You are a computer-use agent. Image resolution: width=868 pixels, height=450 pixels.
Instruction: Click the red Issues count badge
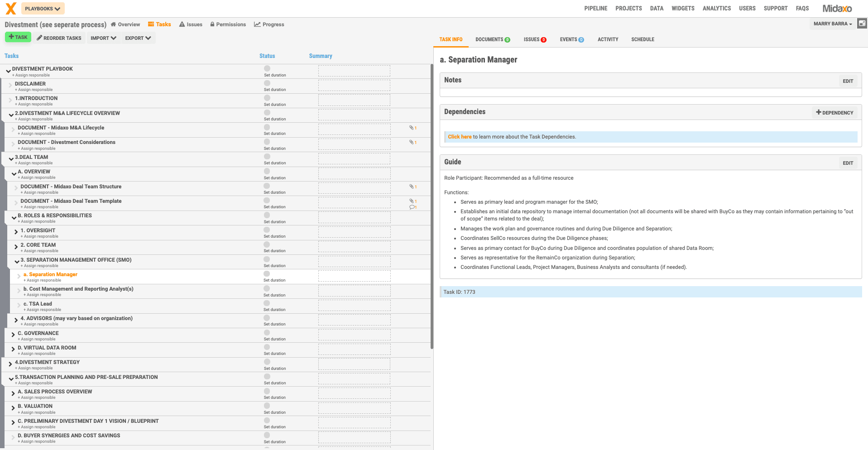coord(544,40)
